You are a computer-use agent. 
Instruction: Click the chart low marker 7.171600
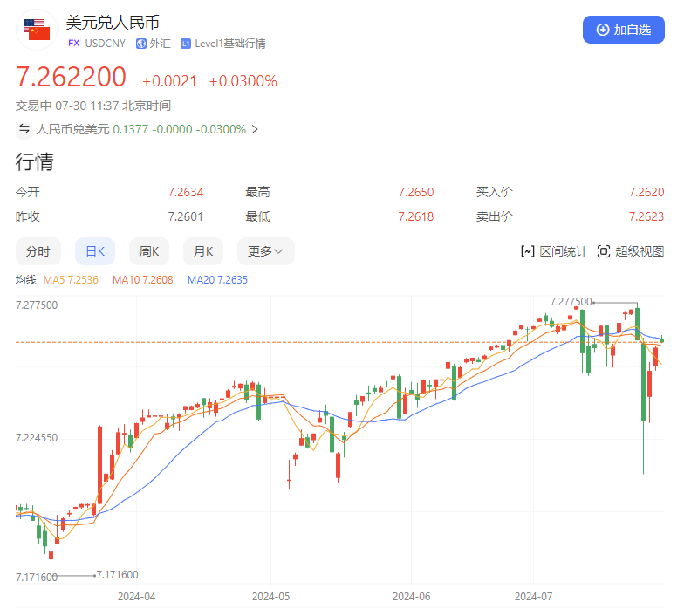click(117, 574)
